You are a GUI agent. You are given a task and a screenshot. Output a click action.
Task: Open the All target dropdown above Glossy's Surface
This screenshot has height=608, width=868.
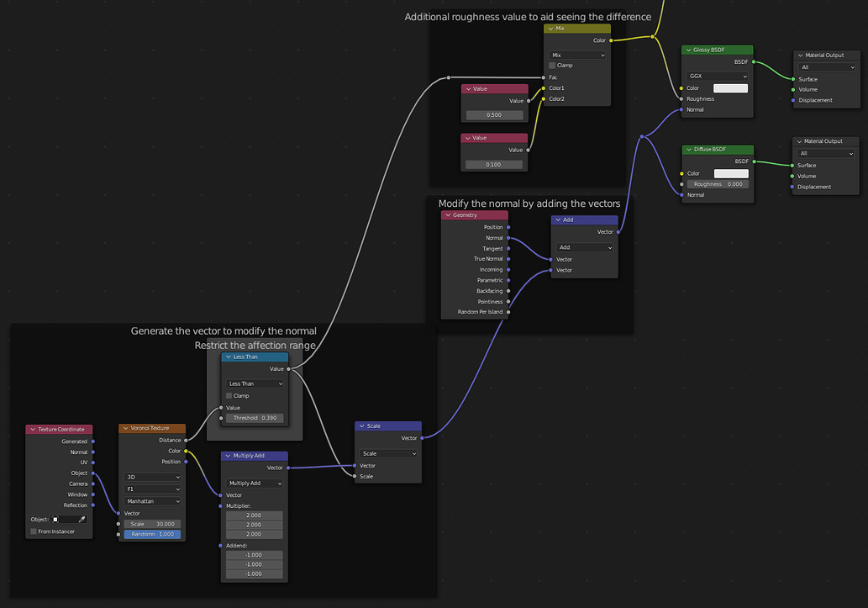tap(827, 67)
